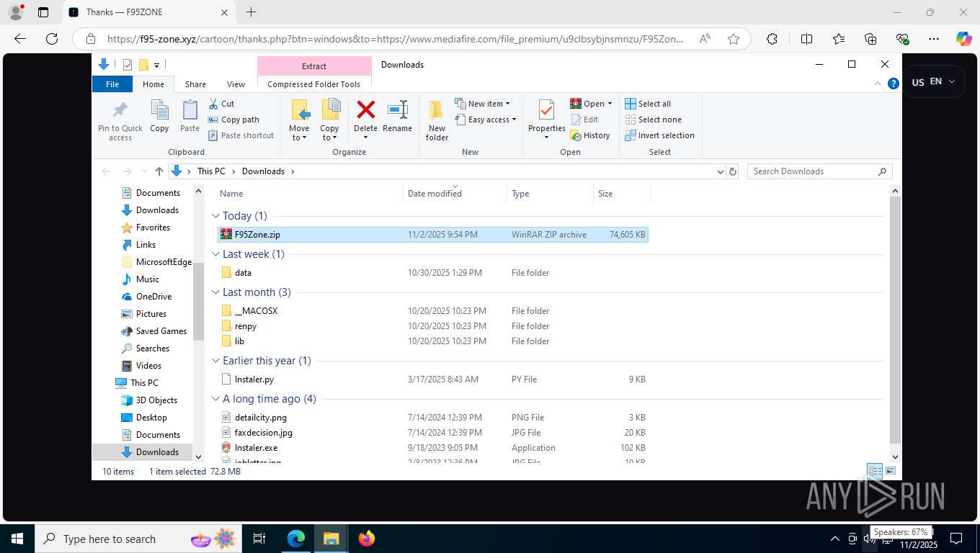Click Edit in the Open group
This screenshot has height=553, width=980.
tap(584, 120)
